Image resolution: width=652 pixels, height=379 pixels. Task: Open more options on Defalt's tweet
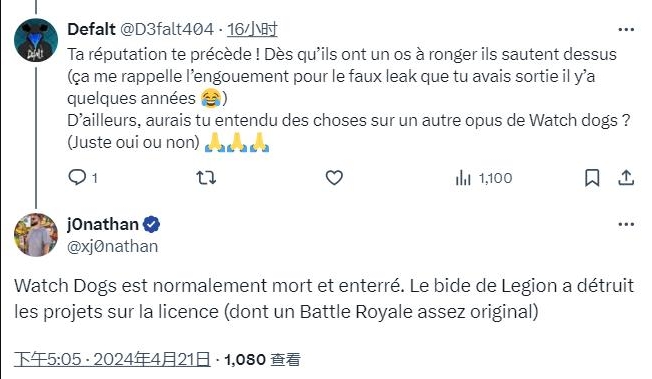[626, 30]
